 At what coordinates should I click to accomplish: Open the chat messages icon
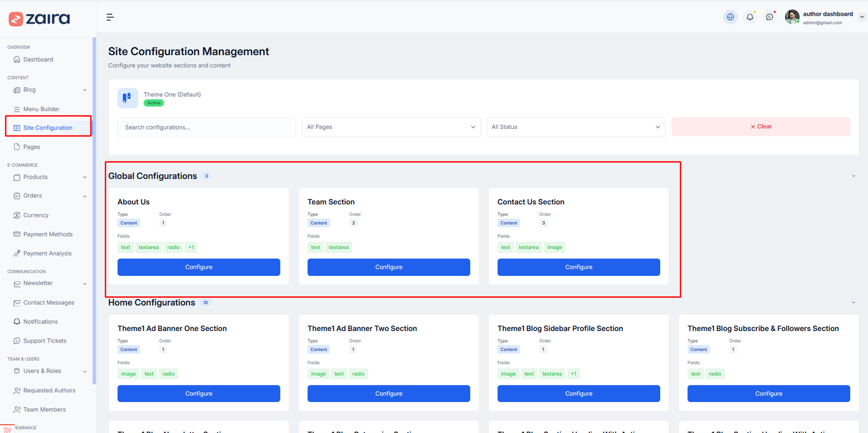tap(769, 17)
